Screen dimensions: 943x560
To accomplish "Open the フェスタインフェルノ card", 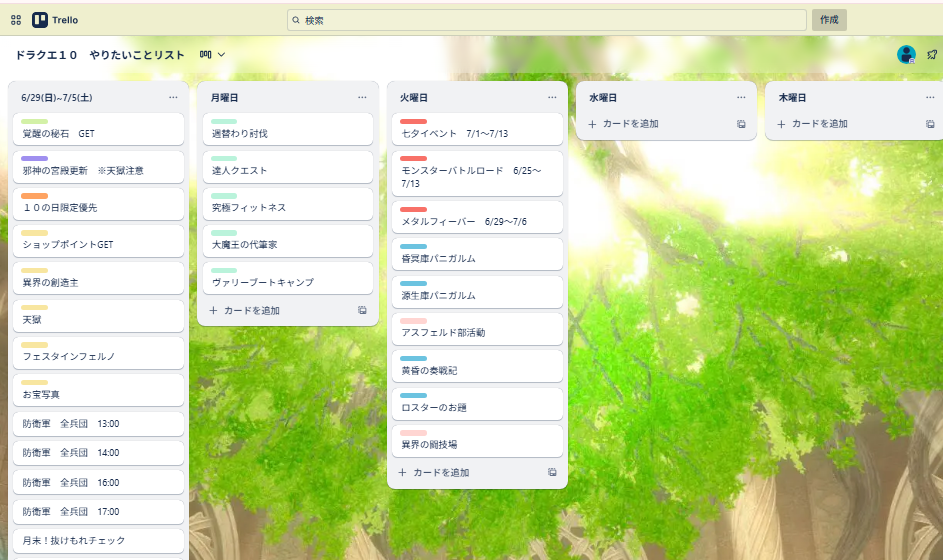I will click(99, 352).
